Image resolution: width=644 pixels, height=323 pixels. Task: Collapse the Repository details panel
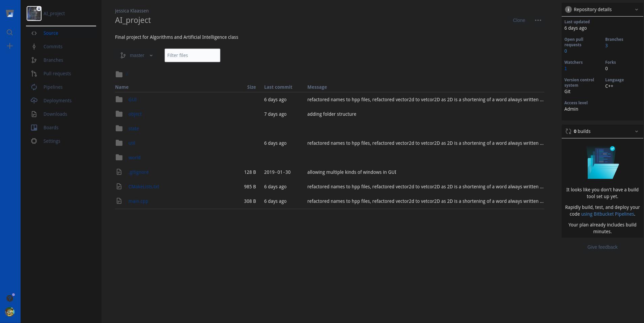point(636,9)
